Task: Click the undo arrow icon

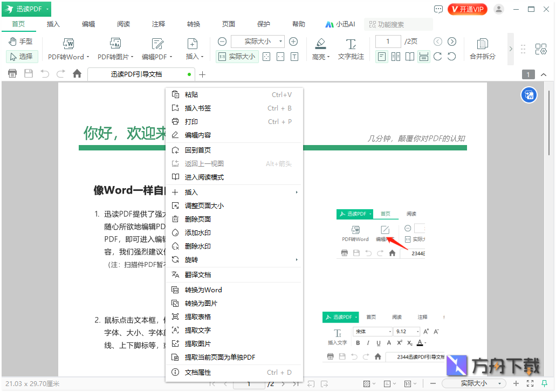Action: pos(45,74)
